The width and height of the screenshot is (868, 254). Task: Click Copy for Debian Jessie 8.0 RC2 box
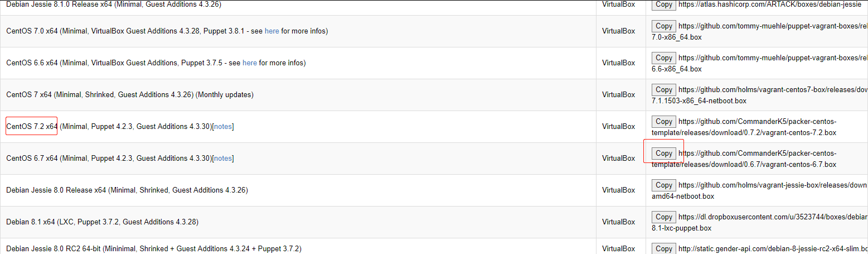pos(663,249)
